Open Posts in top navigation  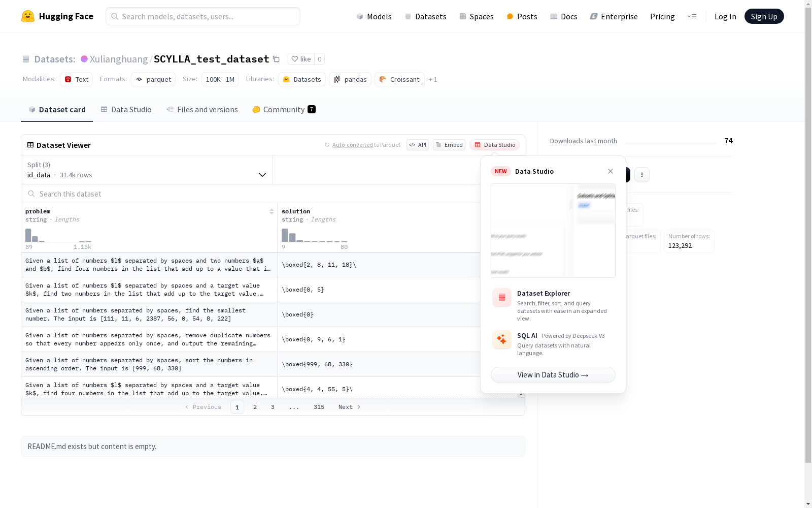(522, 16)
